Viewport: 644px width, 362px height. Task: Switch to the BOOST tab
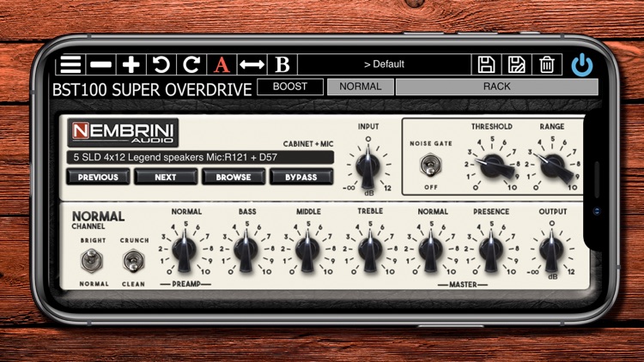point(290,87)
